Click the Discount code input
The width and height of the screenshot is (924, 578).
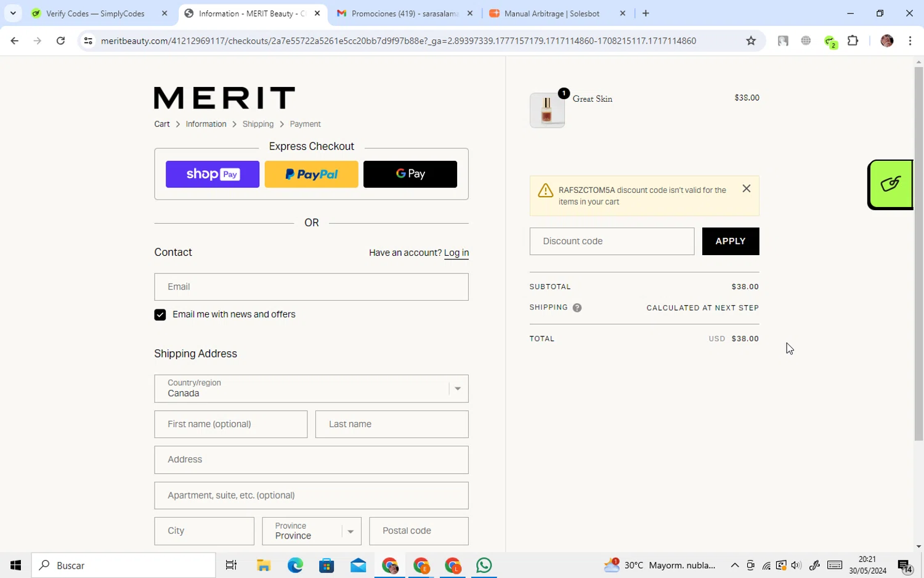coord(612,241)
